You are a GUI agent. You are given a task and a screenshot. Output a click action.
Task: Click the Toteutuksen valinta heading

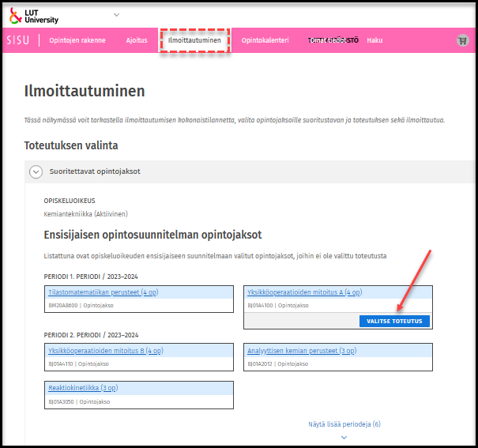click(71, 145)
